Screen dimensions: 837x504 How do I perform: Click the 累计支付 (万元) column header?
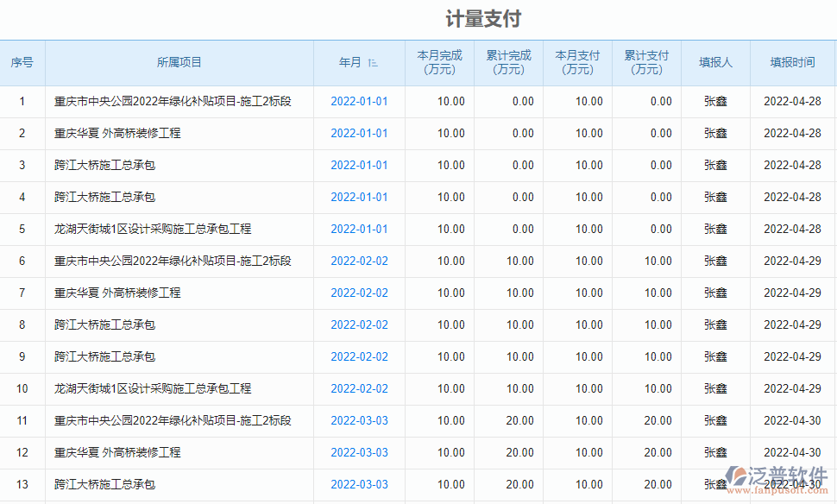tap(646, 63)
